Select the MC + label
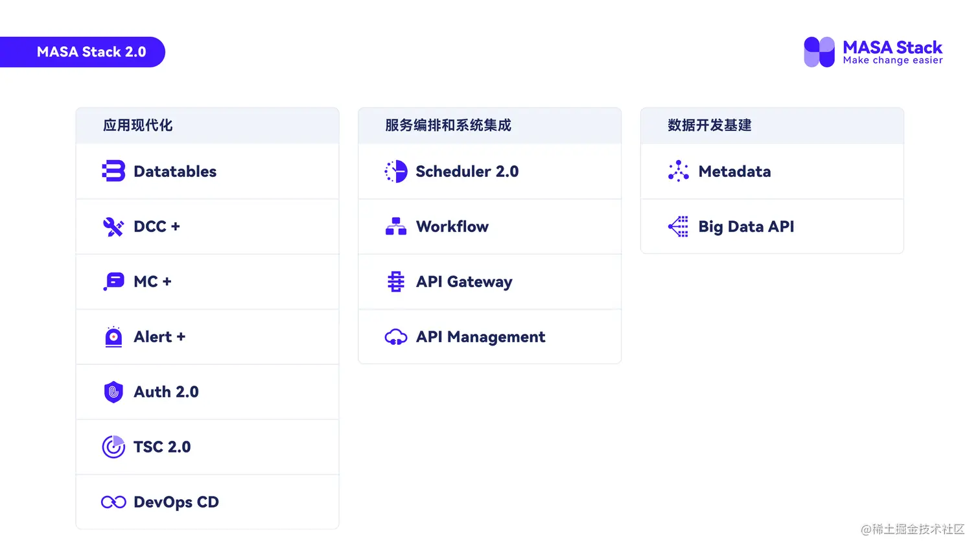This screenshot has height=551, width=980. coord(152,281)
